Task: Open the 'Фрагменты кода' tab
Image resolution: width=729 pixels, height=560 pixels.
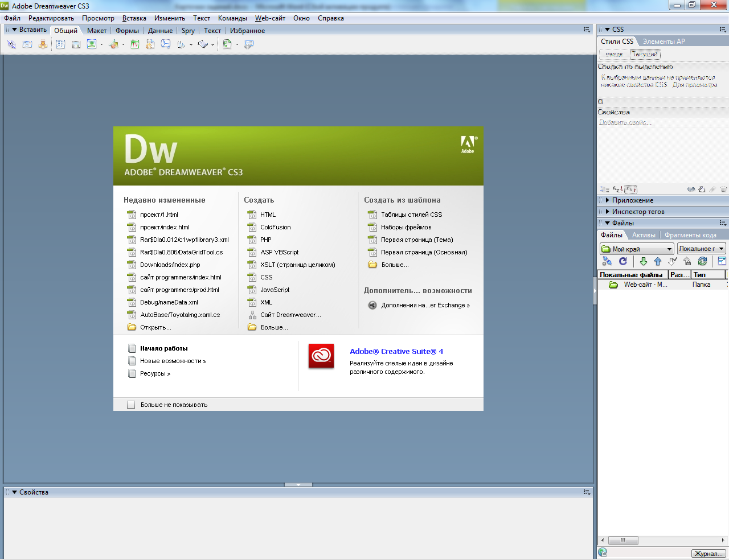Action: tap(690, 235)
